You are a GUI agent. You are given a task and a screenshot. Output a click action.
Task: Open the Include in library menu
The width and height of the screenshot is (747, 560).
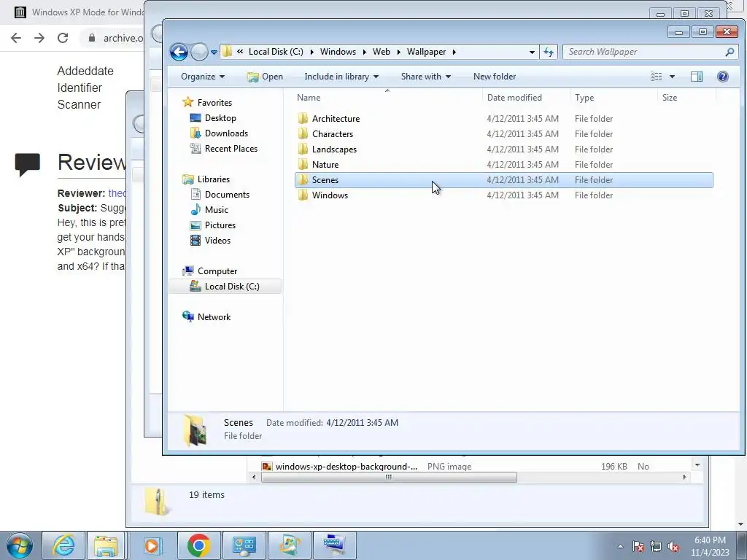[x=341, y=77]
